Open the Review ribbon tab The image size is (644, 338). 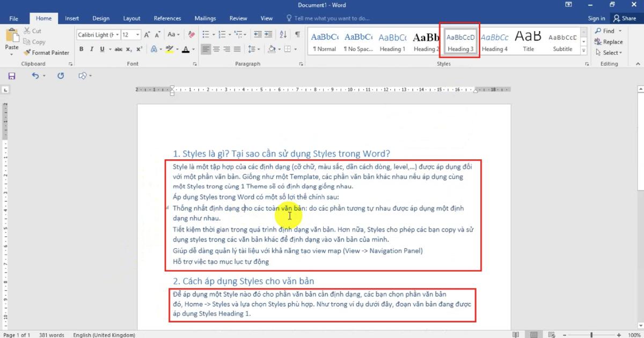pos(238,18)
